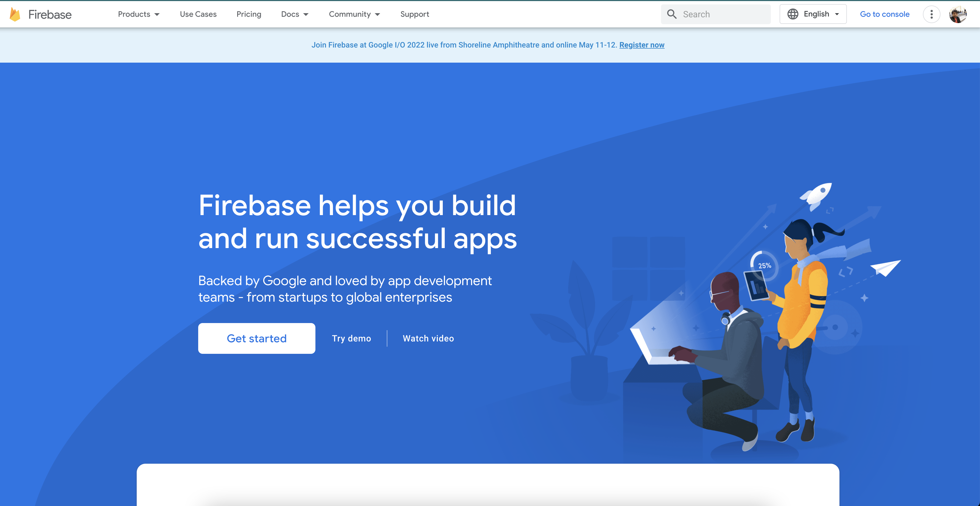
Task: Click the search magnifying glass icon
Action: [672, 14]
